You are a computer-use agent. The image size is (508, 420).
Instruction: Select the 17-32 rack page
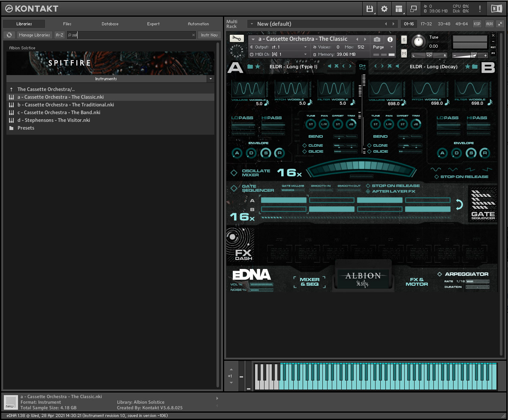click(x=426, y=24)
